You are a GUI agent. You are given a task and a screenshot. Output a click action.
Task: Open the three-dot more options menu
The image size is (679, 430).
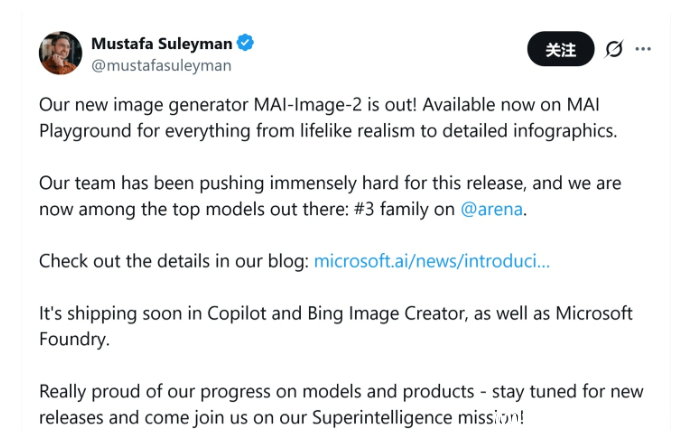642,49
